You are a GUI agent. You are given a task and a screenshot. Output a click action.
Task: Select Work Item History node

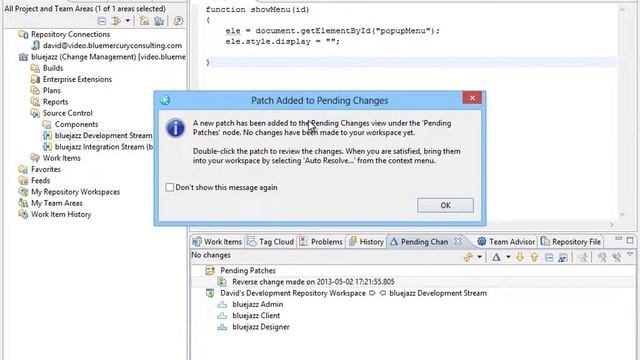point(61,214)
